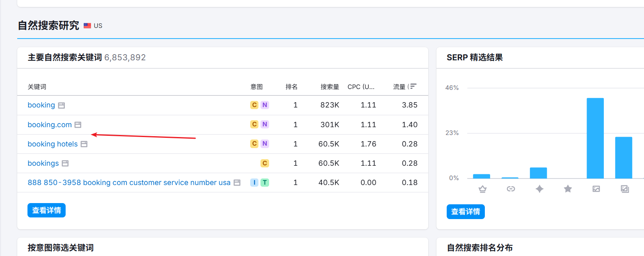Click the 'T' intent badge in last row
The width and height of the screenshot is (644, 256).
(265, 183)
